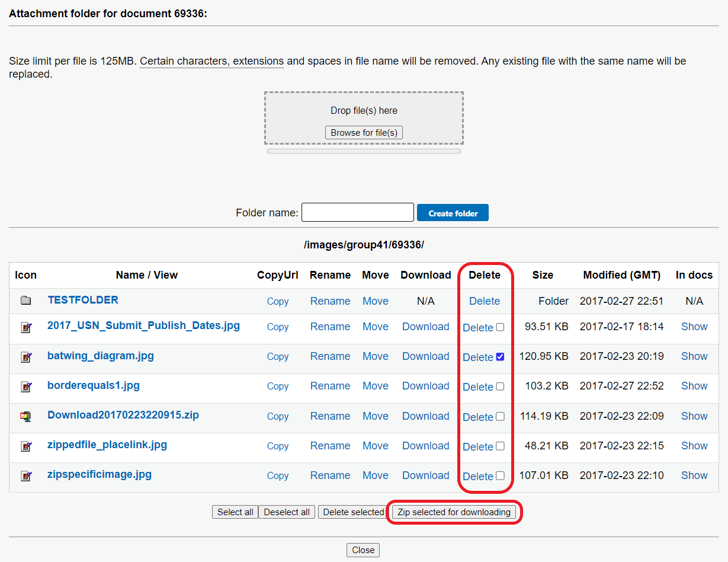Click the 120.95 KB size cell
The height and width of the screenshot is (562, 728).
coord(544,356)
